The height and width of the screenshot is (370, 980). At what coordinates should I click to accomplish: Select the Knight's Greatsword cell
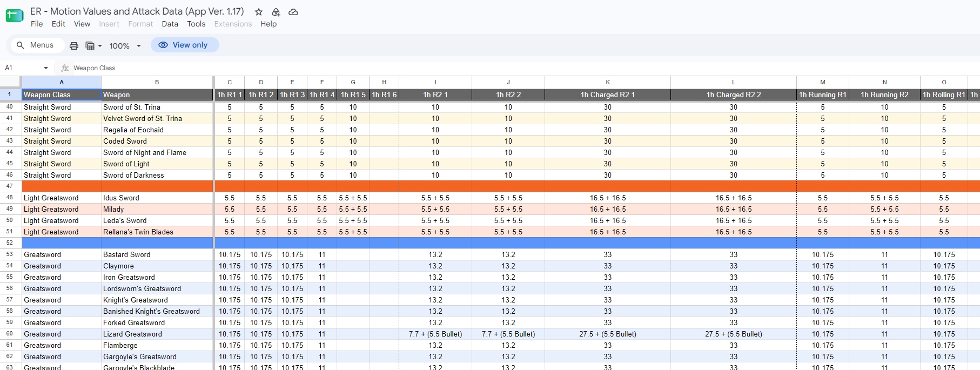click(157, 300)
